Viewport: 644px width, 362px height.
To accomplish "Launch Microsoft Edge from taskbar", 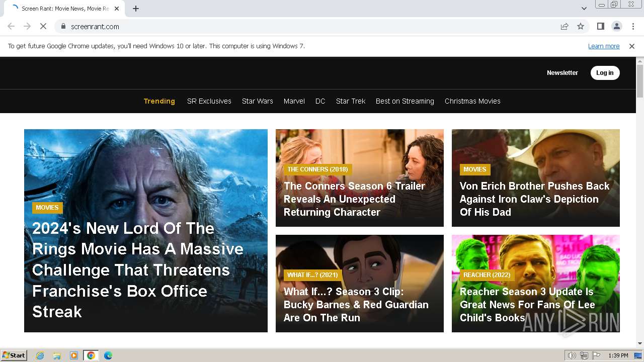I will pyautogui.click(x=108, y=355).
